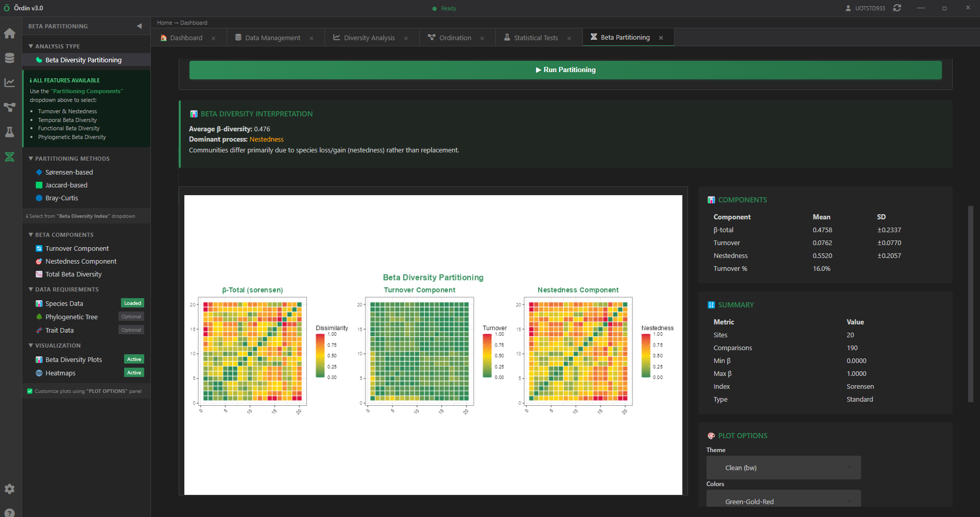Click the database icon in left sidebar

[10, 58]
